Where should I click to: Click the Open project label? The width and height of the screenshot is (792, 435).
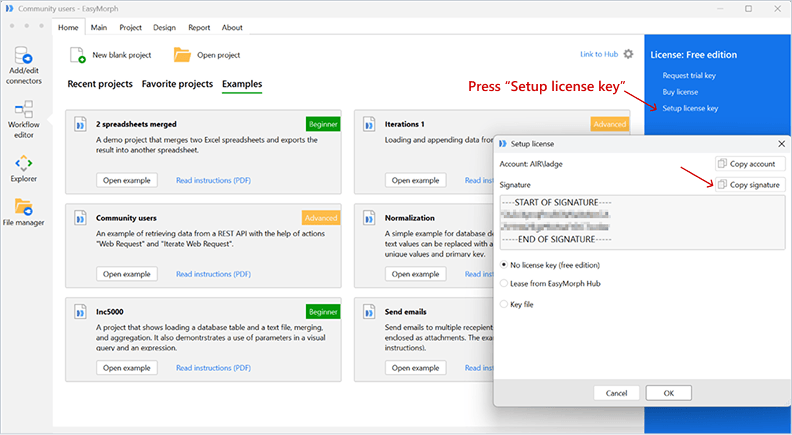[x=219, y=55]
